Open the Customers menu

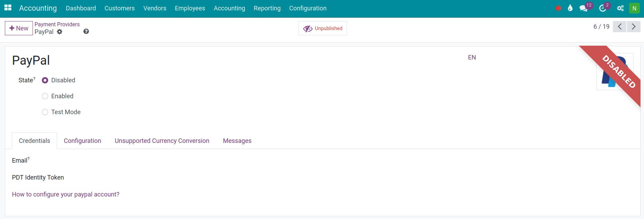pyautogui.click(x=119, y=8)
